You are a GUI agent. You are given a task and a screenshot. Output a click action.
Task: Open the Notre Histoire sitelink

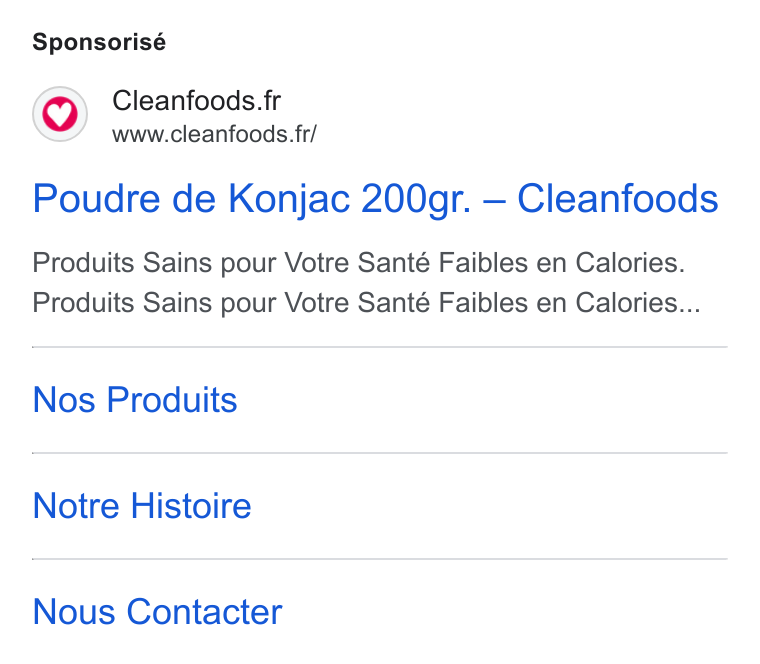[x=142, y=506]
